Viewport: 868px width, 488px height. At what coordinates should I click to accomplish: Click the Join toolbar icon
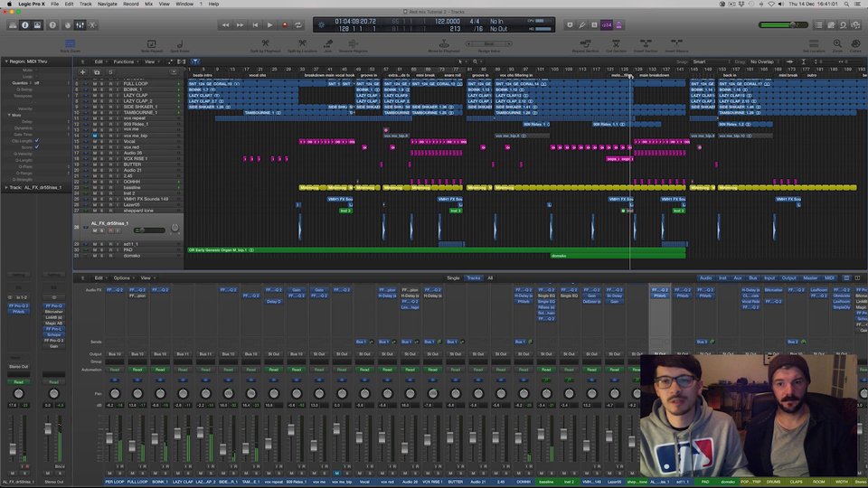pyautogui.click(x=327, y=45)
